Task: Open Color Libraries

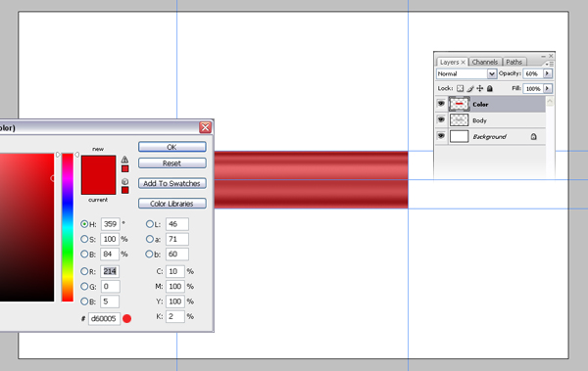Action: [x=172, y=204]
